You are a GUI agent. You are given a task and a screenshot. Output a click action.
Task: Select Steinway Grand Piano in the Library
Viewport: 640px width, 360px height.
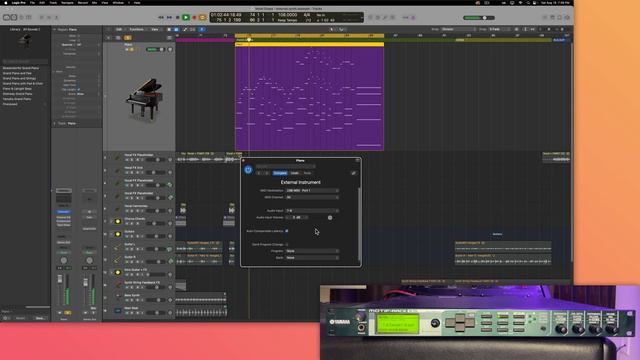(x=17, y=94)
